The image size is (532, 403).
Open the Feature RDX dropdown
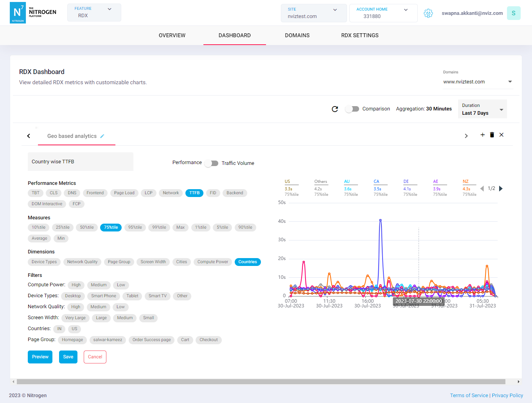point(94,13)
